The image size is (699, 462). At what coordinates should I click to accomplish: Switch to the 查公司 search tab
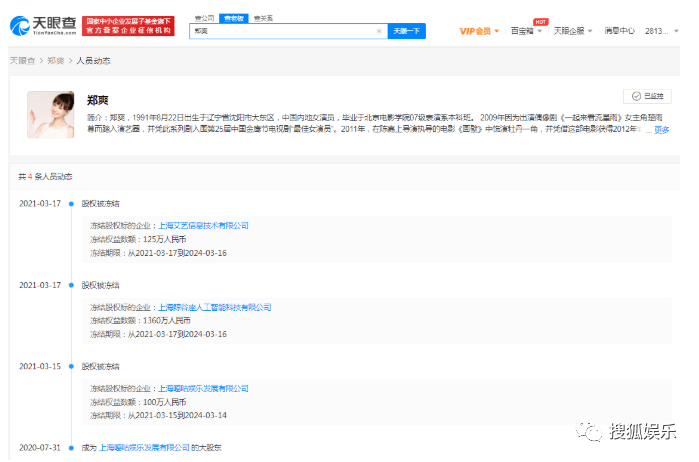click(205, 18)
